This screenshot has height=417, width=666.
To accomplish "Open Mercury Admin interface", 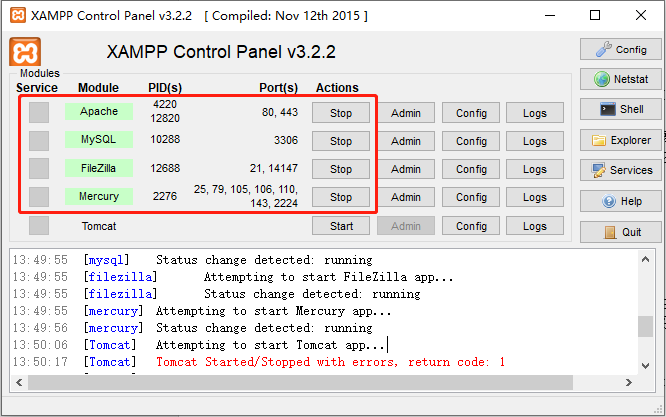I will tap(406, 197).
